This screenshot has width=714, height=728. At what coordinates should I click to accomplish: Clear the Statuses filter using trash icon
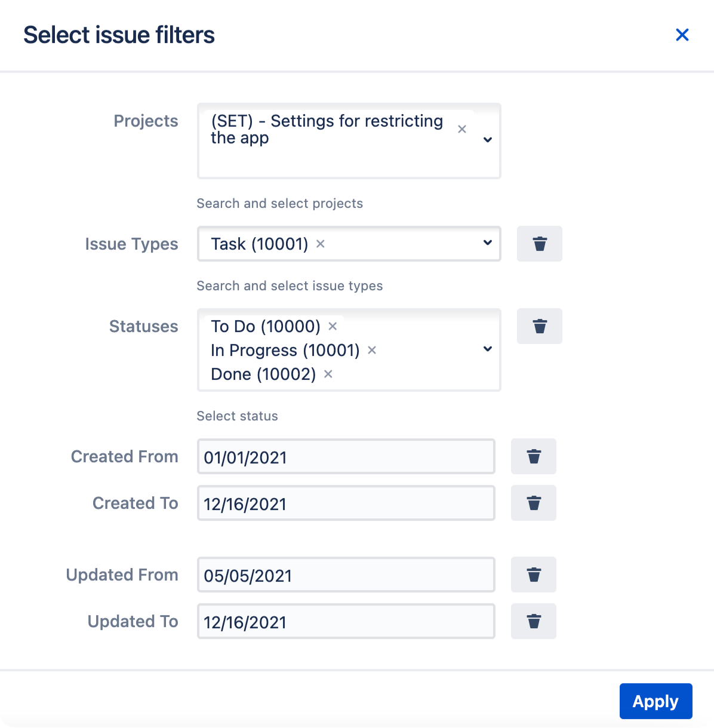[x=539, y=326]
